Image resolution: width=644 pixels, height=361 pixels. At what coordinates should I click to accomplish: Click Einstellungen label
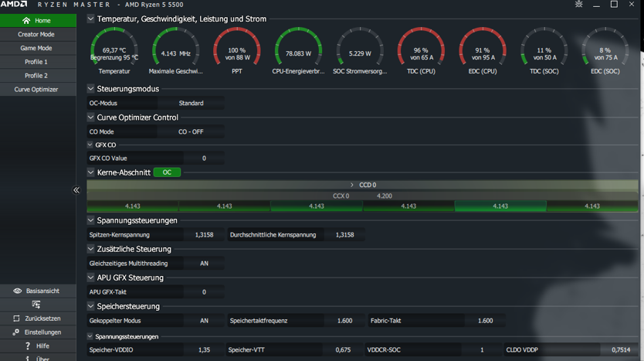tap(42, 332)
